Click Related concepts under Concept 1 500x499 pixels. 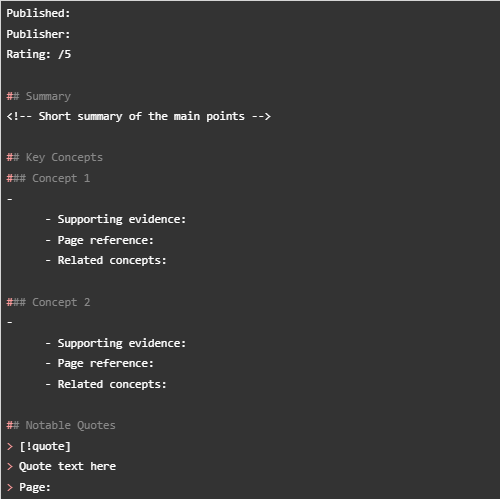pos(106,260)
